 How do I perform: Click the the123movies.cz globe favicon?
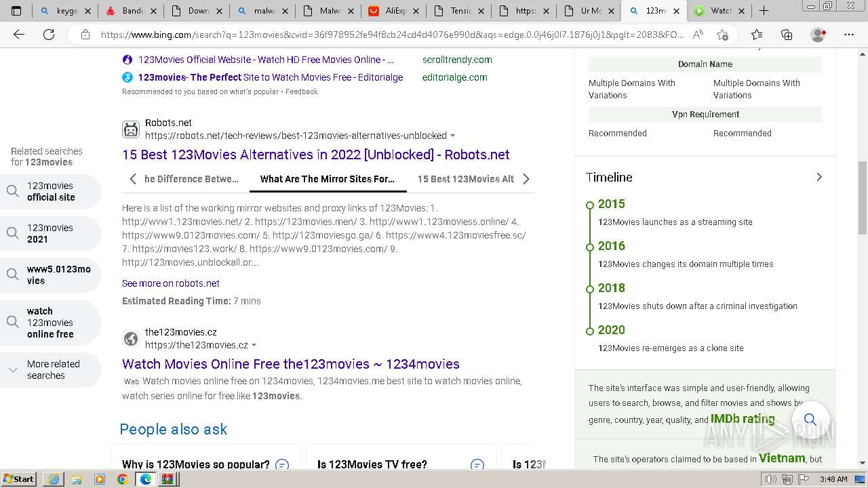click(x=131, y=338)
